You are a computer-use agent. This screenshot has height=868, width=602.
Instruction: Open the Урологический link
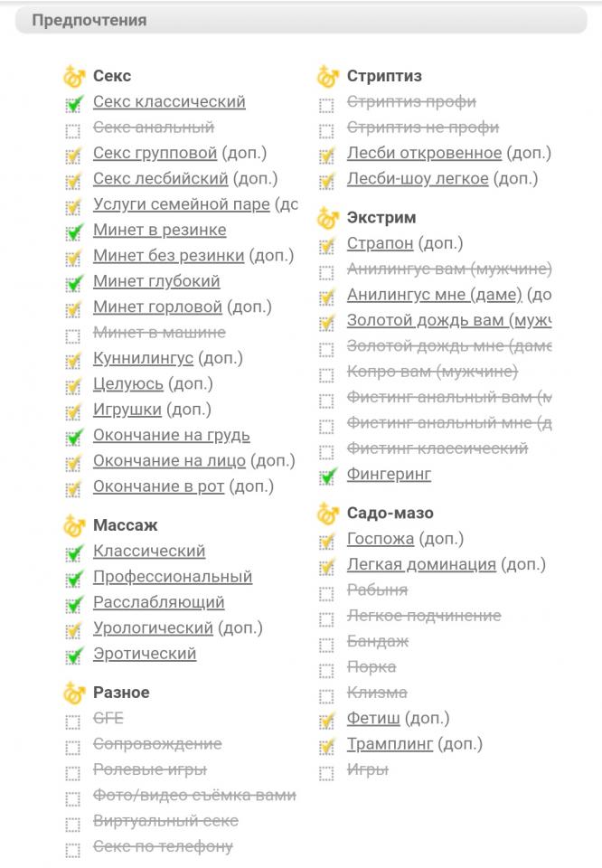click(x=153, y=627)
